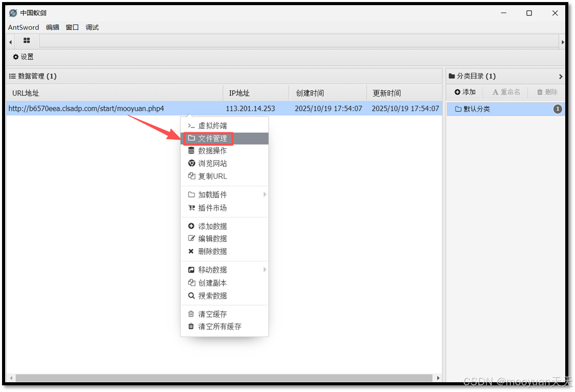The height and width of the screenshot is (392, 575).
Task: Click the edit pencil icon beside 编辑数据
Action: coord(192,238)
